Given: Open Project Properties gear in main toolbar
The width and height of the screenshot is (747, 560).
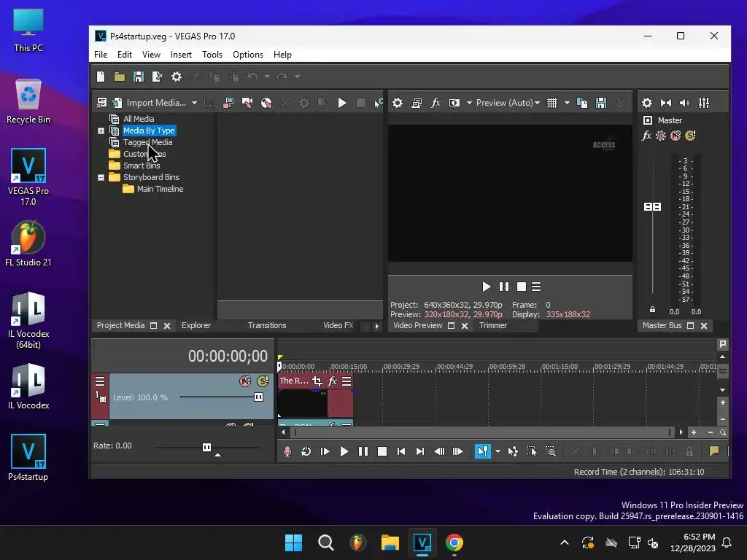Looking at the screenshot, I should click(177, 77).
